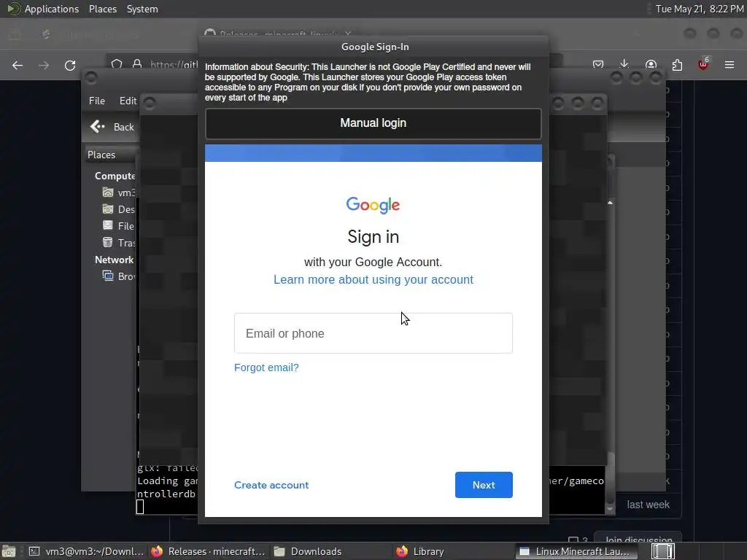Close the Releases minecraft-linux Firefox tab
Viewport: 747px width, 560px height.
[x=348, y=34]
